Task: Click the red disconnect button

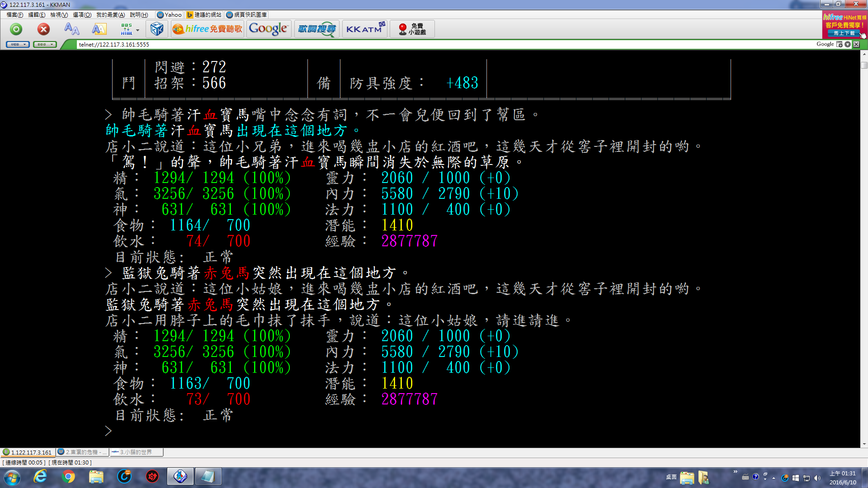Action: 43,29
